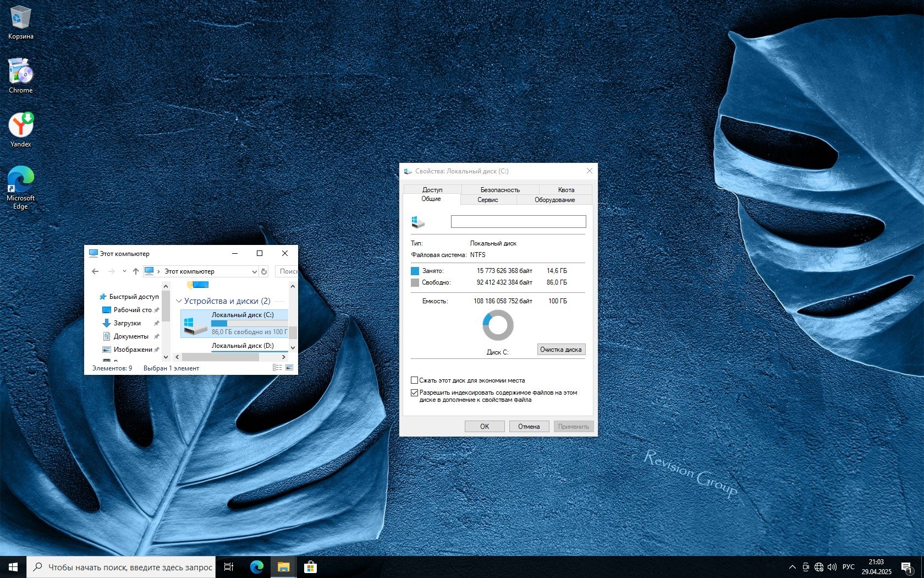Open the "Сервис" tab
Screen dimensions: 924x578
[487, 200]
